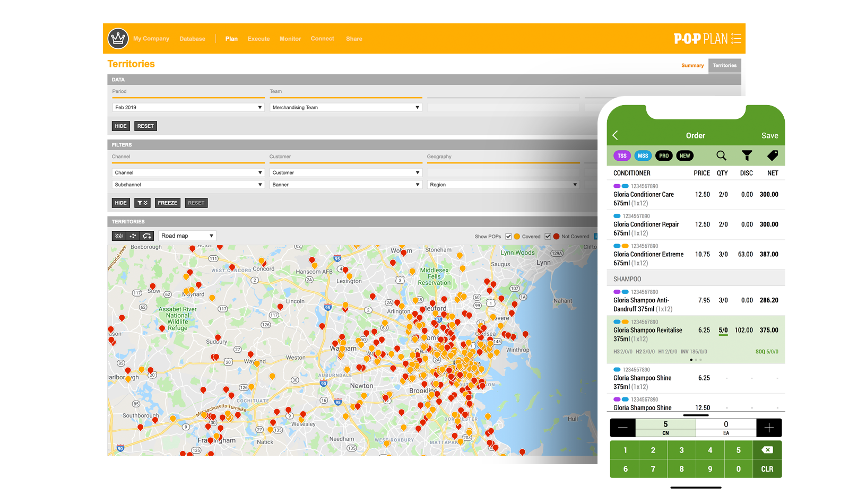Switch to the Summary tab
The height and width of the screenshot is (504, 849).
point(692,66)
